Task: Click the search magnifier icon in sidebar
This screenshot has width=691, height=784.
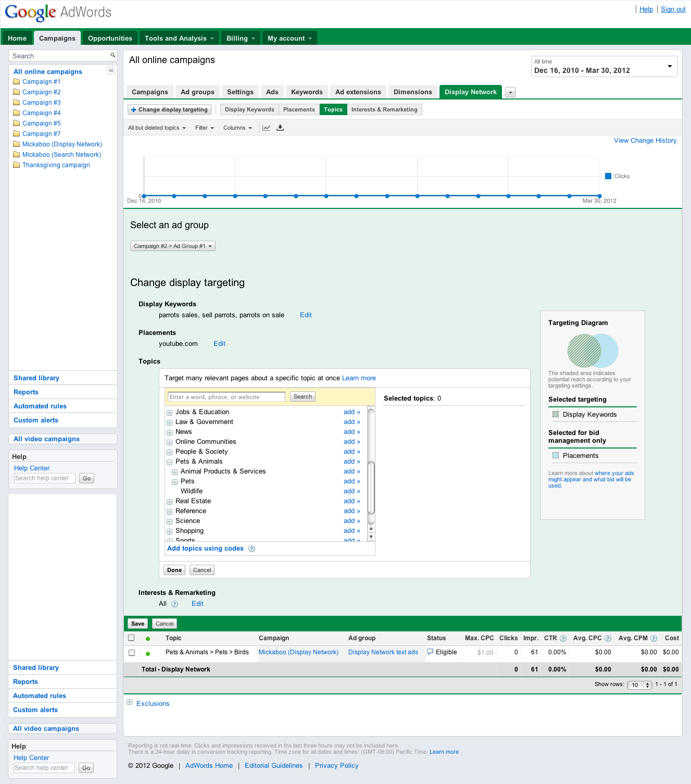Action: pos(112,55)
